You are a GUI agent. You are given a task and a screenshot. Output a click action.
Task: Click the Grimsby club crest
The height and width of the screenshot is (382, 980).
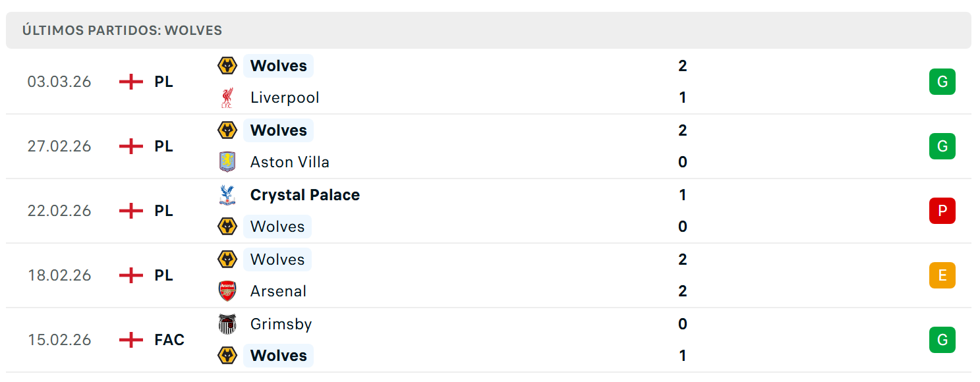click(x=227, y=324)
